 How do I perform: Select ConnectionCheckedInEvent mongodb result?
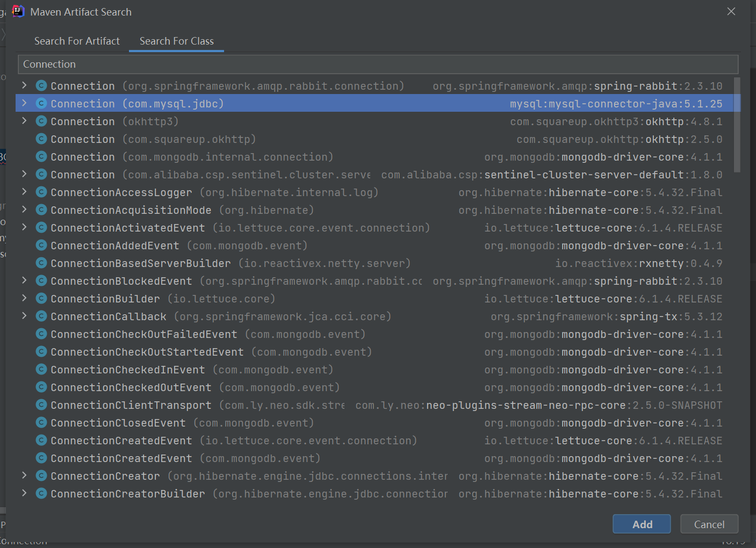(128, 370)
